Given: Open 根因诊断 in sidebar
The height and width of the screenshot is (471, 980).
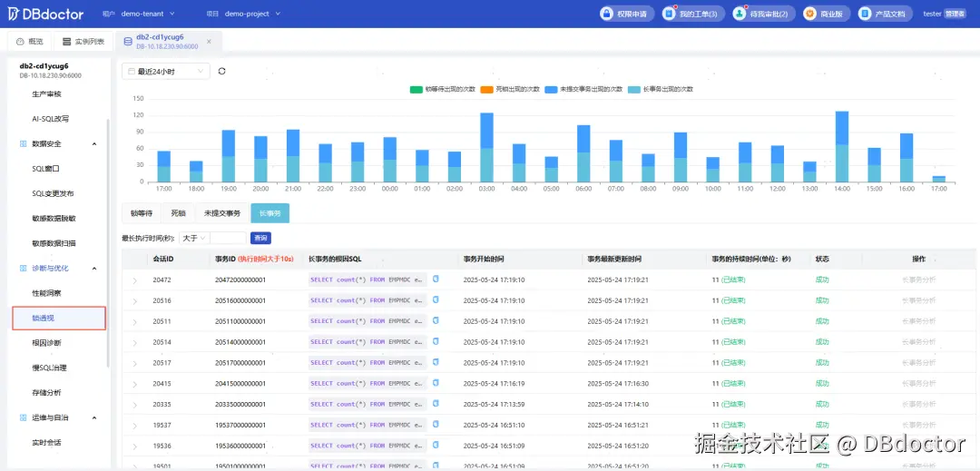Looking at the screenshot, I should (47, 343).
